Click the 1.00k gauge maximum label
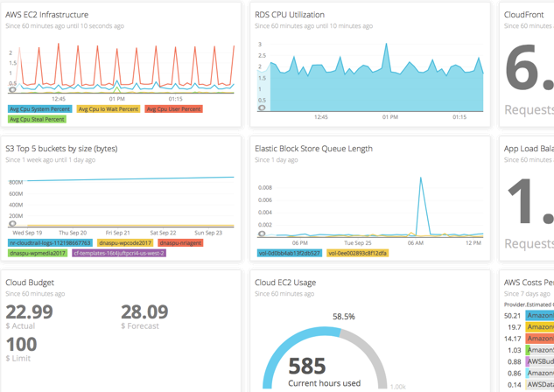The height and width of the screenshot is (392, 554). 397,387
